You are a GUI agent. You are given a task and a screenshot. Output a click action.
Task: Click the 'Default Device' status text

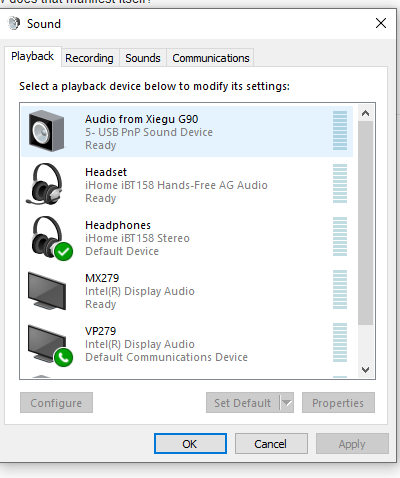click(122, 251)
